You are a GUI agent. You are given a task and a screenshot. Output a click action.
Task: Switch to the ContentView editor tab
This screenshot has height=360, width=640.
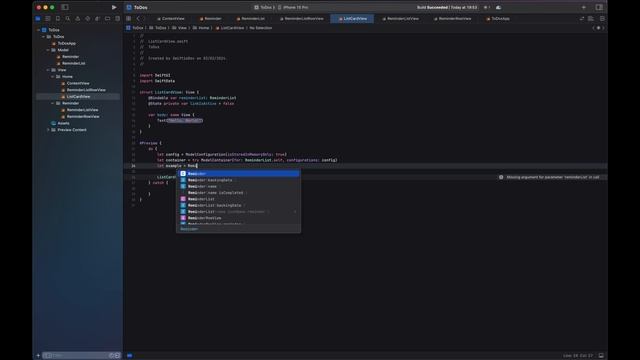click(171, 18)
